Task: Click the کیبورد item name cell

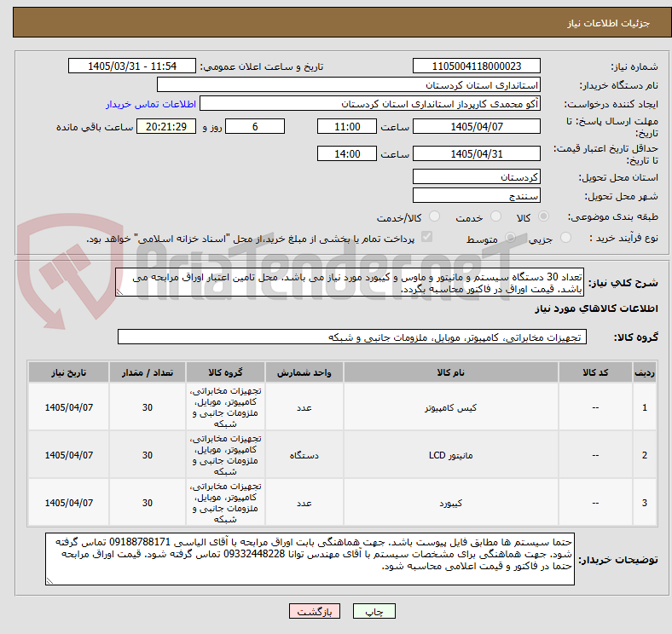Action: 451,503
